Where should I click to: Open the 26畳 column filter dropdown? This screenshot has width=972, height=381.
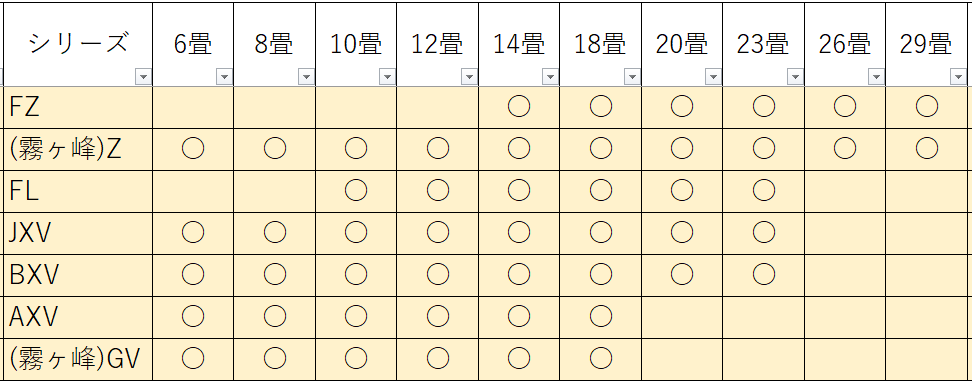point(877,77)
